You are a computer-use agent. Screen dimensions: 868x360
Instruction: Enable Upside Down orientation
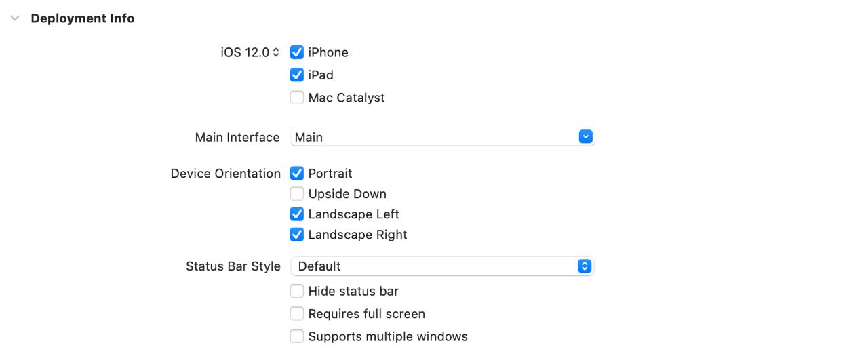tap(297, 194)
